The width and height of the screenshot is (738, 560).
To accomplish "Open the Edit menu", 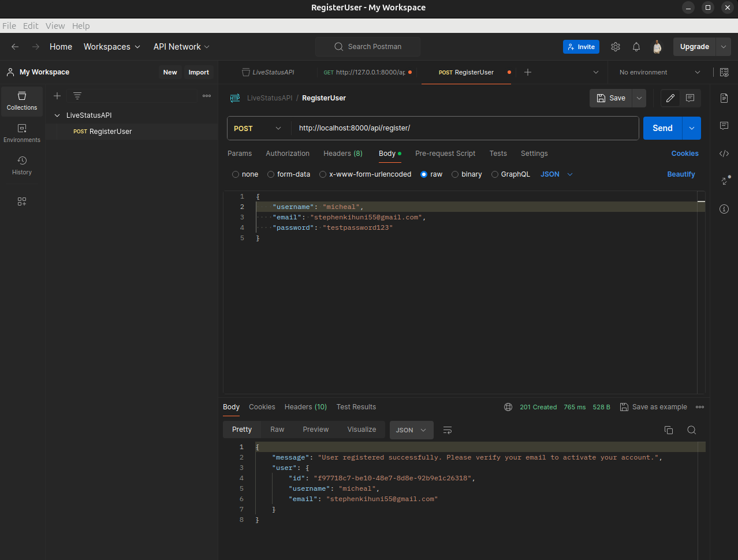I will coord(31,26).
